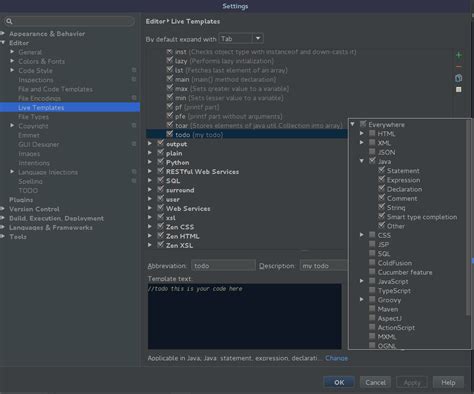Toggle the inst template checkbox

[x=169, y=52]
